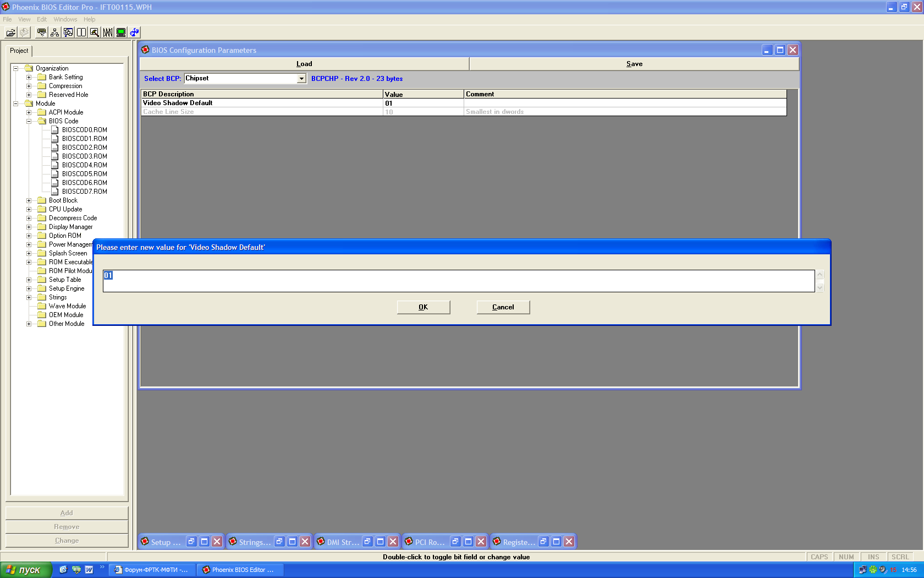
Task: Click the blue ACPI toolbar icon
Action: (x=134, y=32)
